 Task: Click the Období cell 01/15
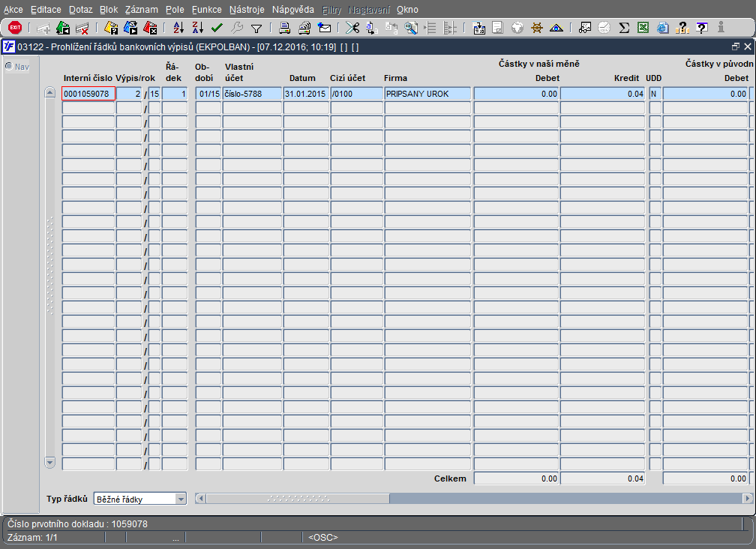[x=208, y=94]
